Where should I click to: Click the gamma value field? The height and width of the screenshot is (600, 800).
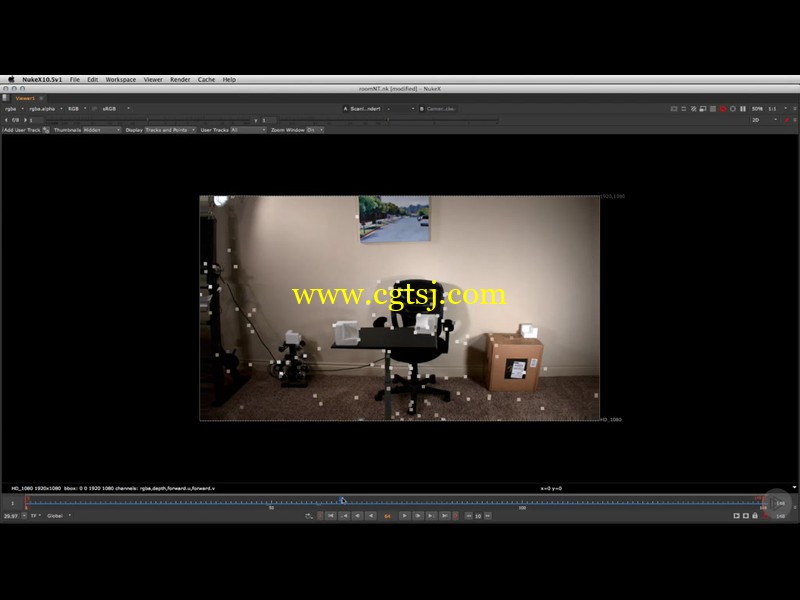click(269, 120)
